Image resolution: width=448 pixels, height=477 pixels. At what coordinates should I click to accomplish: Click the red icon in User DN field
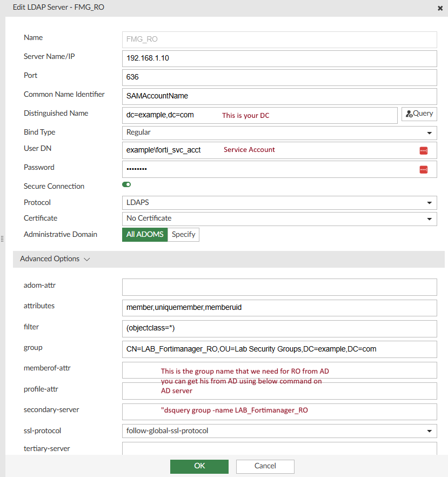tap(423, 150)
